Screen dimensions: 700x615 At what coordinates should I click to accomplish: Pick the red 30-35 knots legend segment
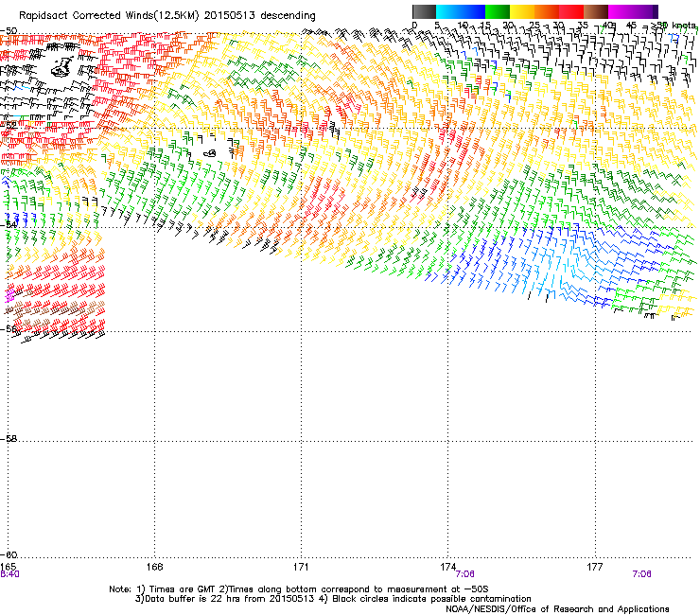(571, 11)
